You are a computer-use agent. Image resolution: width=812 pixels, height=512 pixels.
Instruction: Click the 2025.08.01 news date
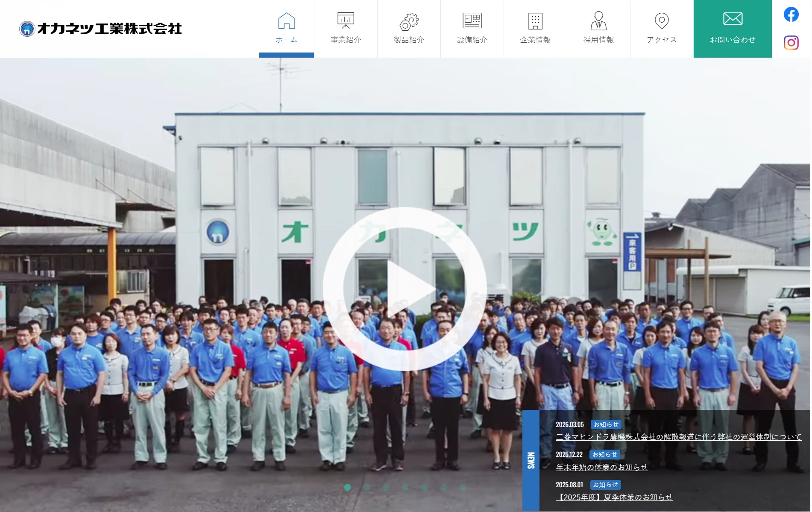pos(569,485)
